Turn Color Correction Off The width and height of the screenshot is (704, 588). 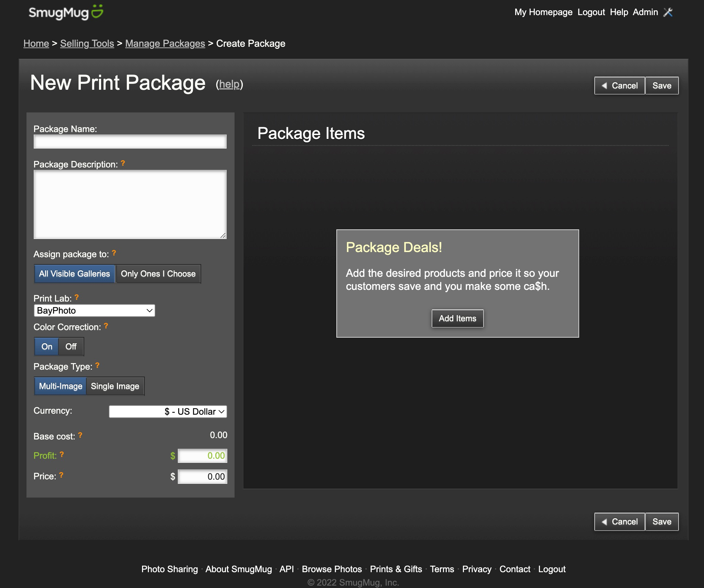[71, 347]
